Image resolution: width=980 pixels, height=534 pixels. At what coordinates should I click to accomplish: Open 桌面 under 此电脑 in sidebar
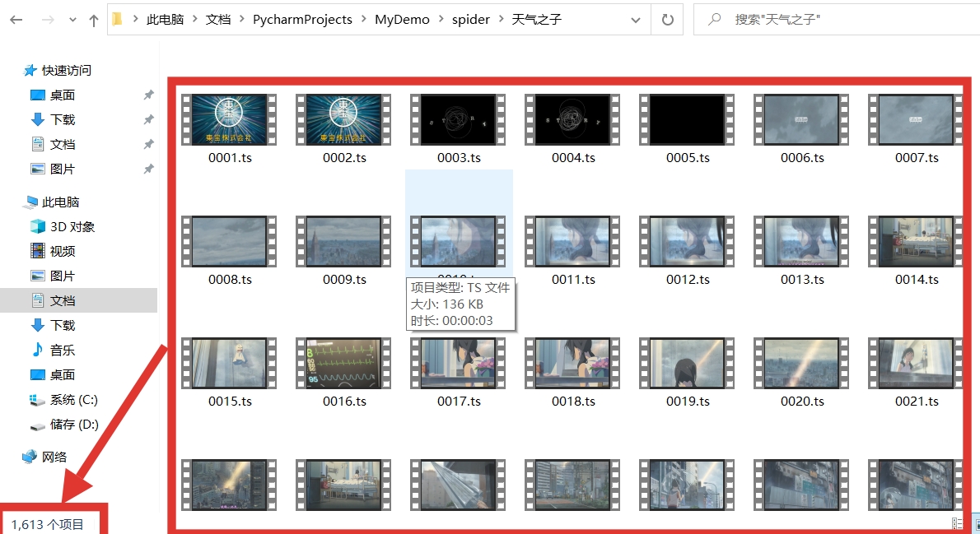click(x=63, y=374)
